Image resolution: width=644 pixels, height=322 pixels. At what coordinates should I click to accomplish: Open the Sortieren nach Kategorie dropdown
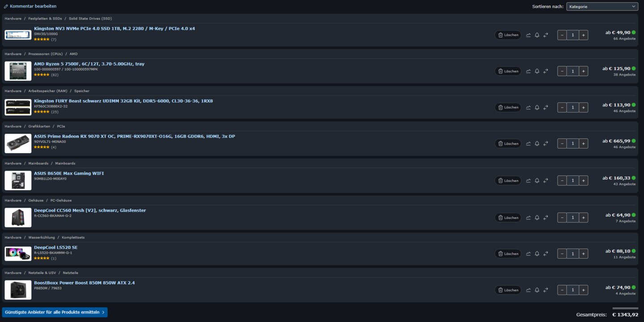tap(602, 6)
